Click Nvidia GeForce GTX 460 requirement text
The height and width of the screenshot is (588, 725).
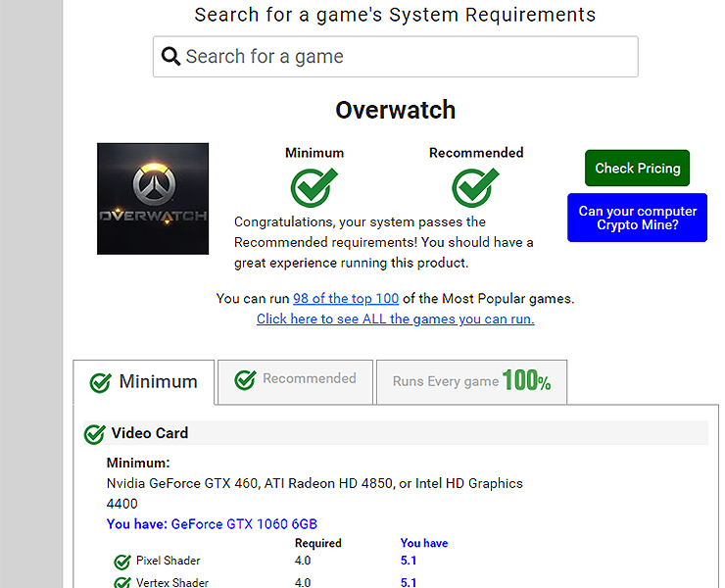[x=314, y=493]
